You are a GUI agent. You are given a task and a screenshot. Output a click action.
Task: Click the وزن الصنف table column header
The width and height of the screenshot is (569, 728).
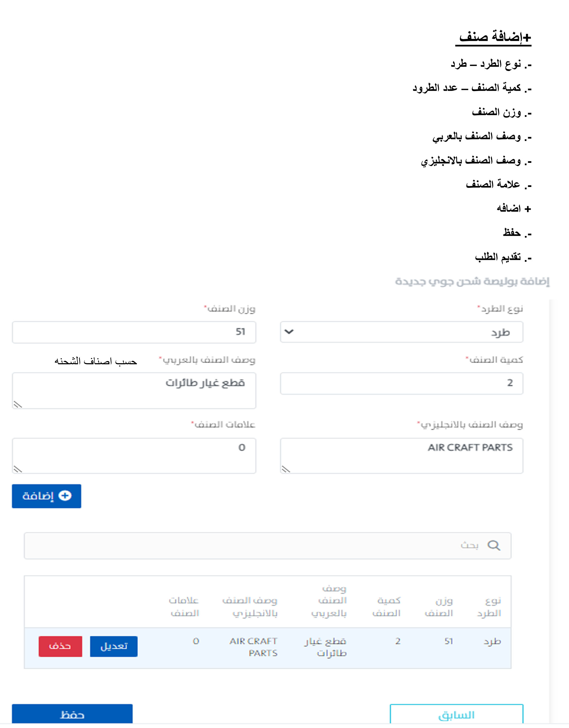439,607
